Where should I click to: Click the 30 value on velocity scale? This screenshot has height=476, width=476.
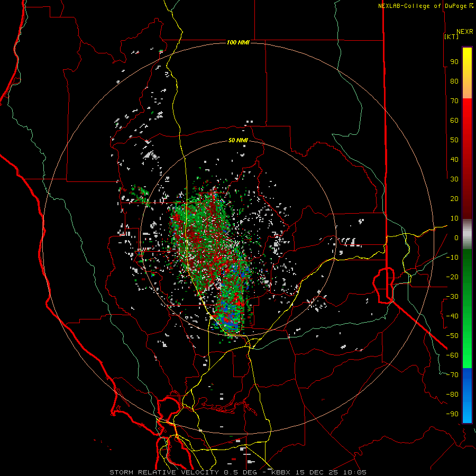(x=454, y=179)
